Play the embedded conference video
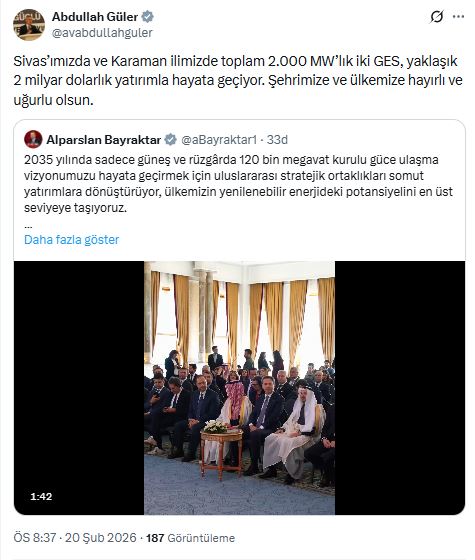Viewport: 475px width, 560px height. [239, 388]
